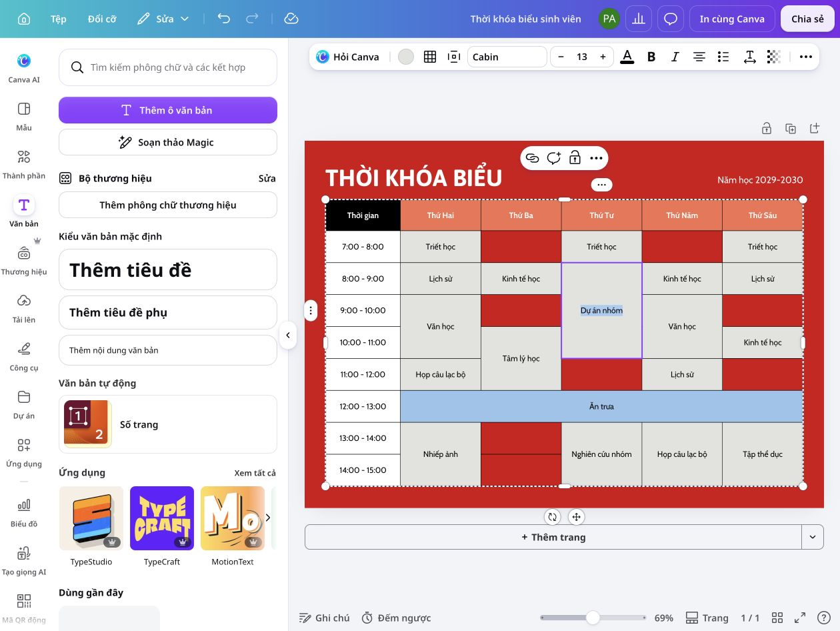
Task: Open Tạo giọng AI panel
Action: pyautogui.click(x=24, y=560)
